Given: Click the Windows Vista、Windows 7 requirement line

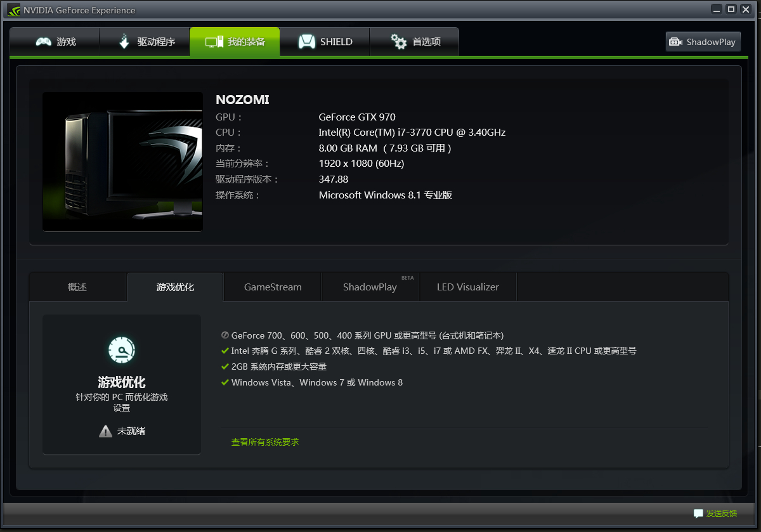Looking at the screenshot, I should pyautogui.click(x=317, y=382).
